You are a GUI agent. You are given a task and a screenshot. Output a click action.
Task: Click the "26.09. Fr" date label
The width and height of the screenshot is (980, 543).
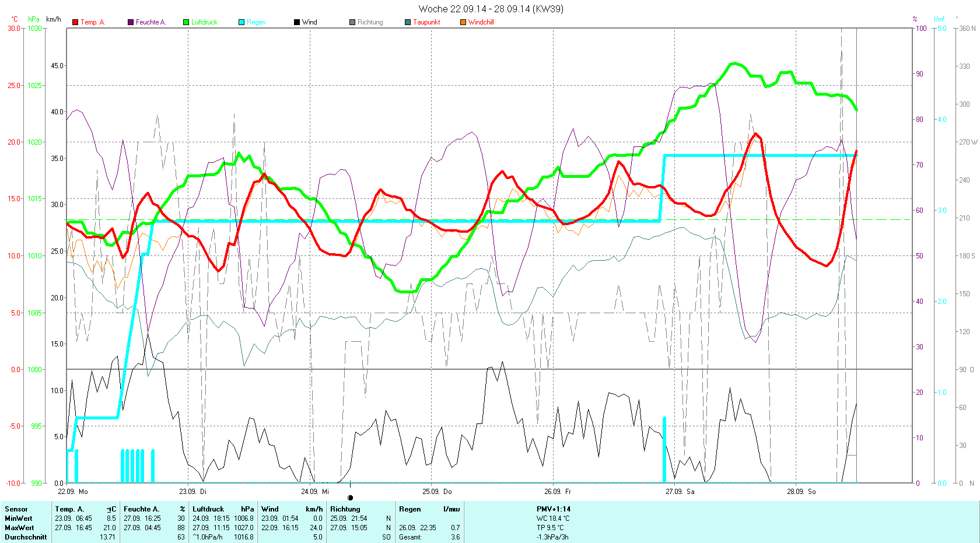pyautogui.click(x=558, y=492)
